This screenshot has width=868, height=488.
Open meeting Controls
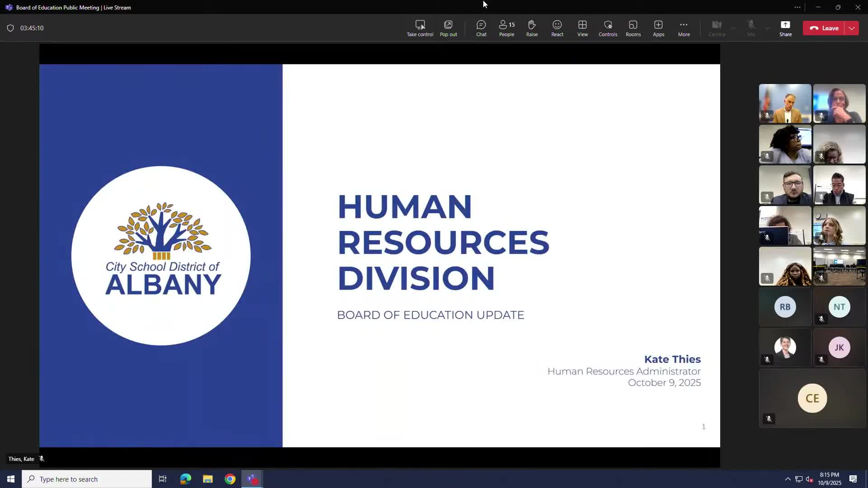pyautogui.click(x=608, y=28)
